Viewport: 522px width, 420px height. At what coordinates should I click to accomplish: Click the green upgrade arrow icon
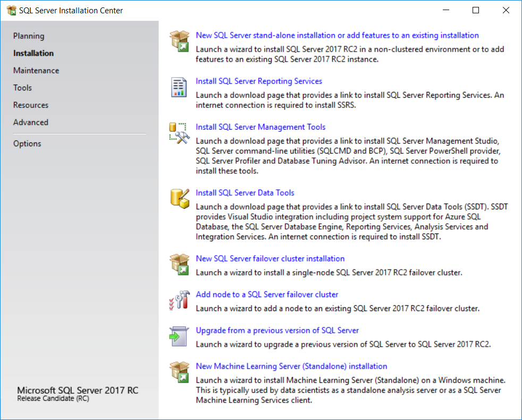(x=180, y=335)
